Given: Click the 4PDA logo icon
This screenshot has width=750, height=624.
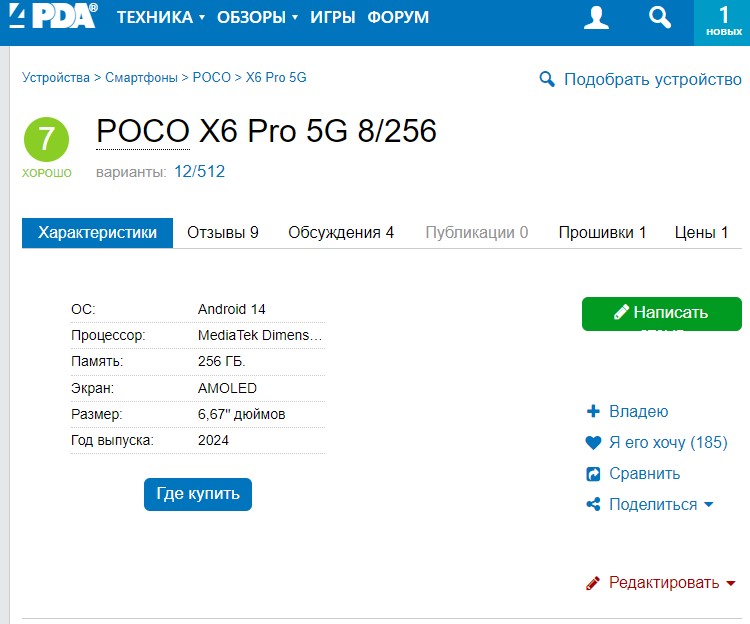Looking at the screenshot, I should 50,16.
